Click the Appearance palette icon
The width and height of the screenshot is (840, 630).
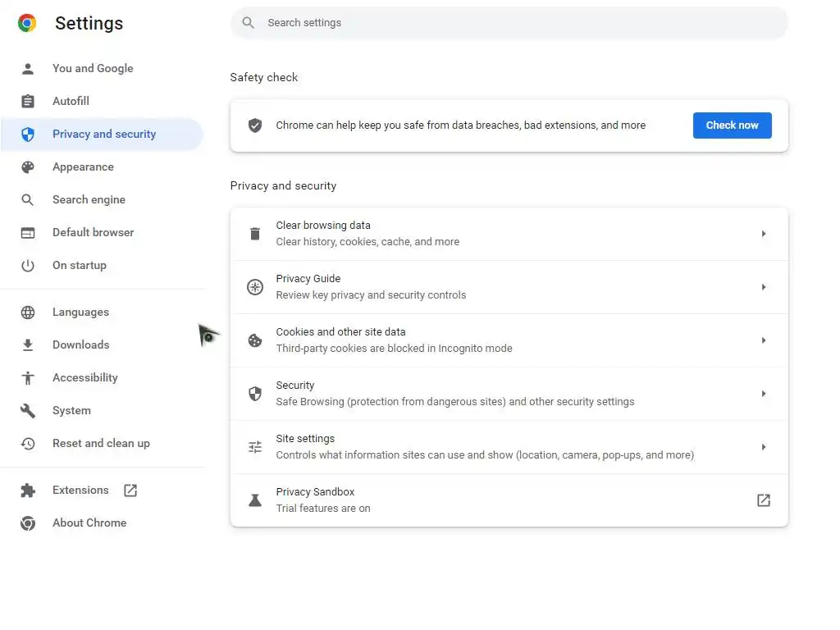coord(28,167)
